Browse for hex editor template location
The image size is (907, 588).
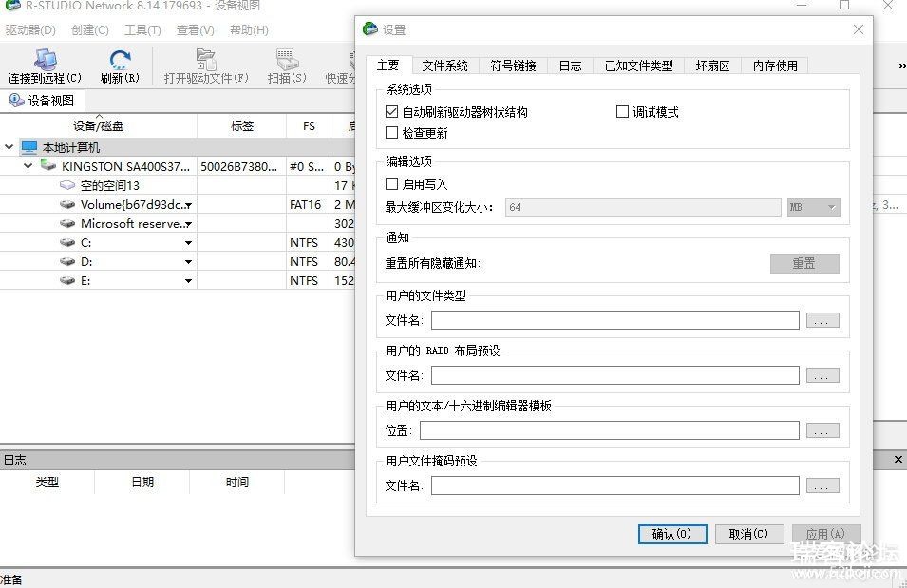tap(822, 430)
